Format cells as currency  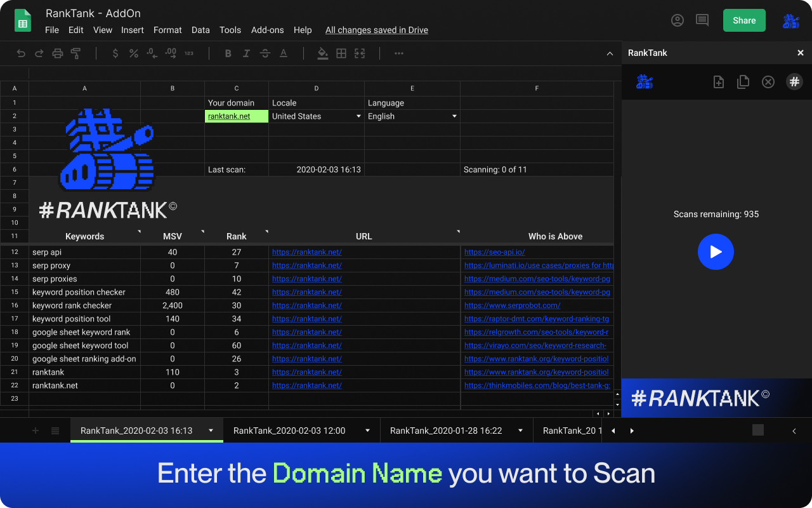[115, 53]
